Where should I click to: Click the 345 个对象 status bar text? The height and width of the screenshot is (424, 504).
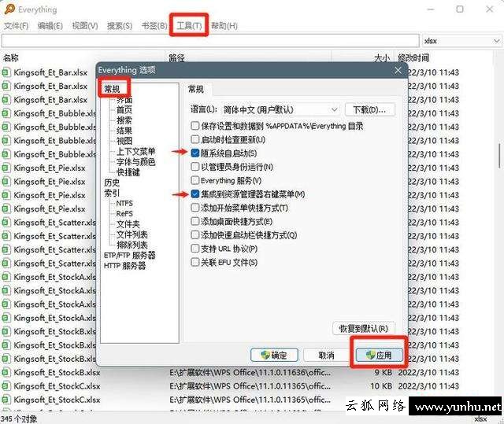[x=19, y=418]
